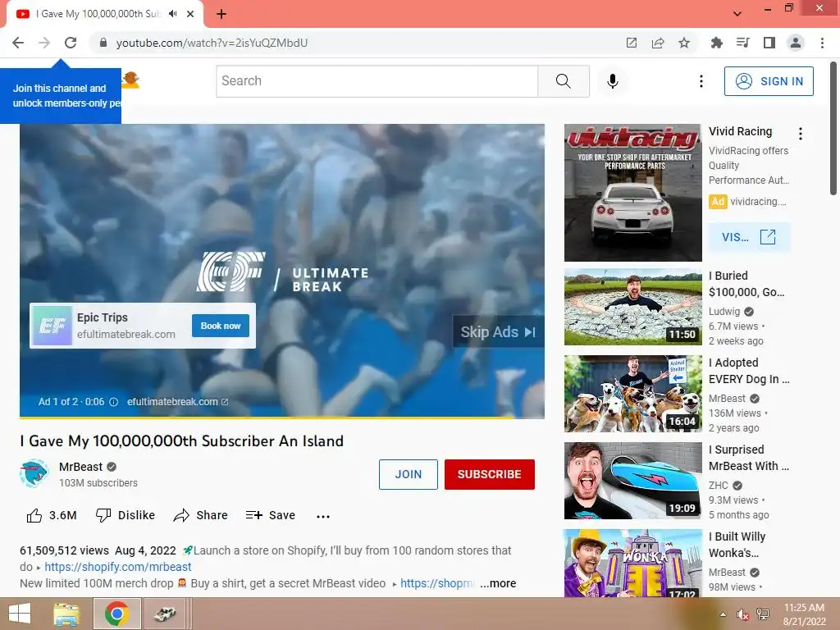The height and width of the screenshot is (630, 840).
Task: Start voice search with the microphone
Action: click(612, 81)
